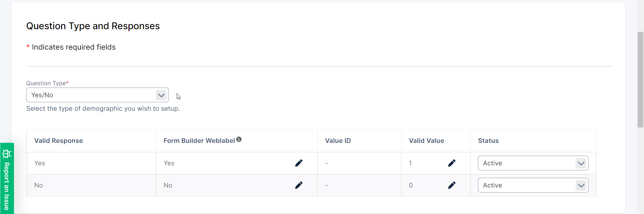The image size is (644, 214).
Task: Select the No valid response cell
Action: (x=39, y=185)
